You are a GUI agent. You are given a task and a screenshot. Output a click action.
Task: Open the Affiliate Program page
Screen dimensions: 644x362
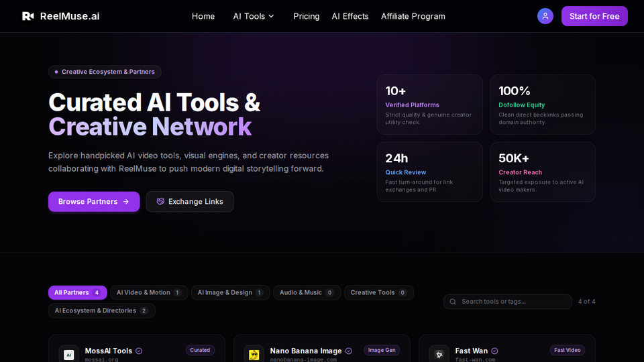[x=413, y=16]
